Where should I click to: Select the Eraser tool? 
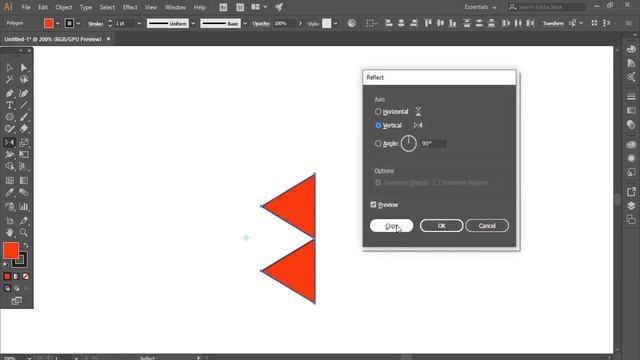click(x=24, y=129)
